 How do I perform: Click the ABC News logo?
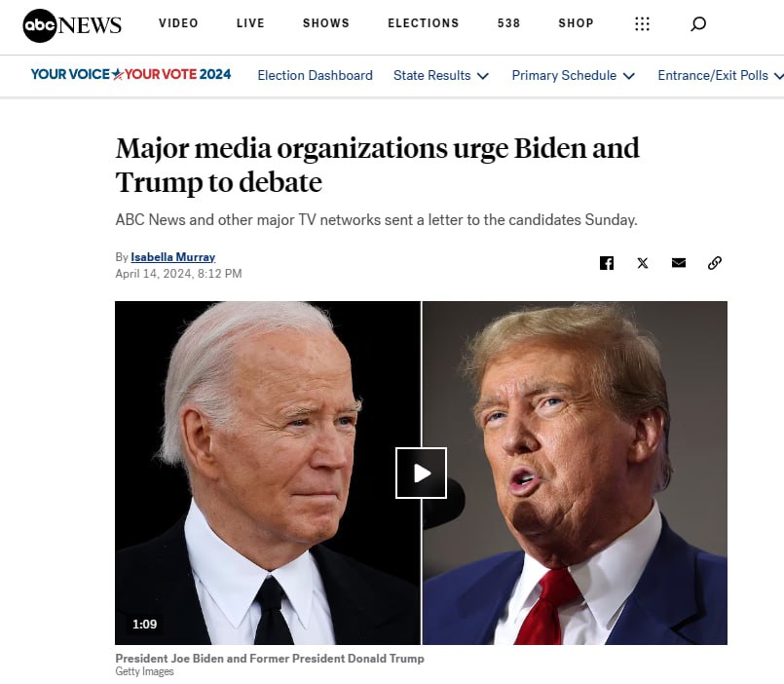[72, 25]
